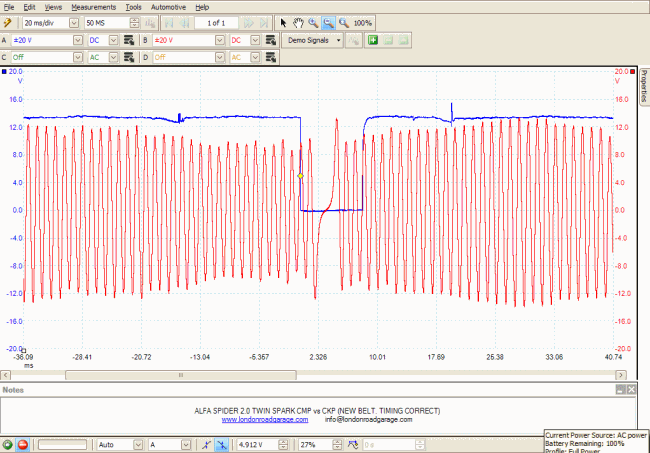Open Channel B options button
Screen dimensions: 650x453
click(270, 40)
